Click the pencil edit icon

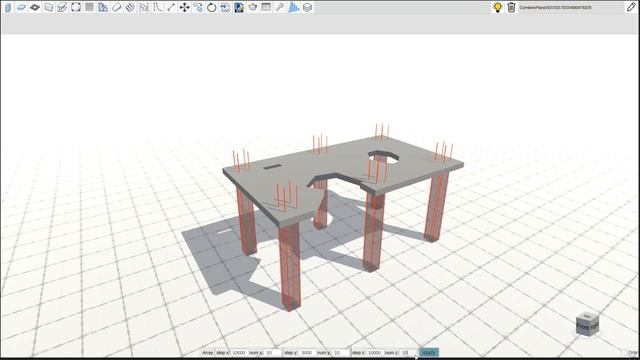click(631, 7)
